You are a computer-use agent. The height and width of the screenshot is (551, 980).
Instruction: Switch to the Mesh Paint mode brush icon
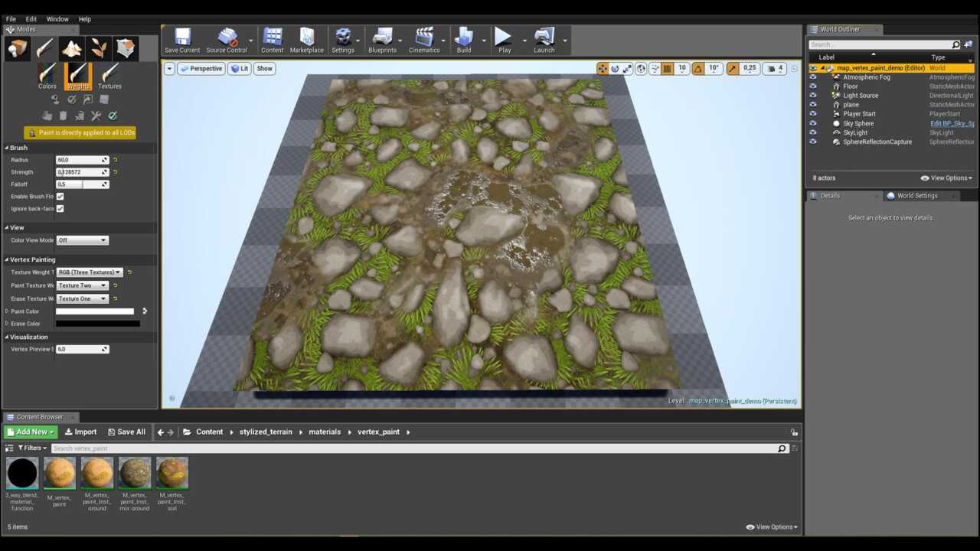[x=44, y=48]
